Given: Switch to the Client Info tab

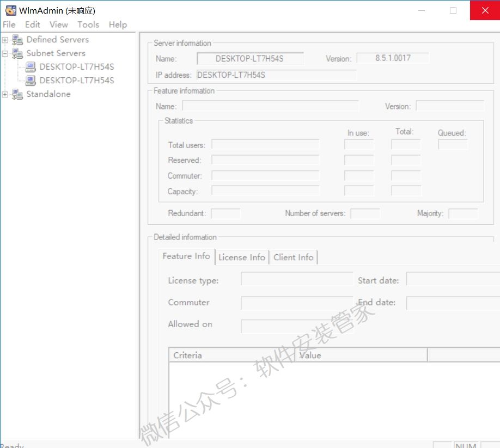Looking at the screenshot, I should (294, 257).
